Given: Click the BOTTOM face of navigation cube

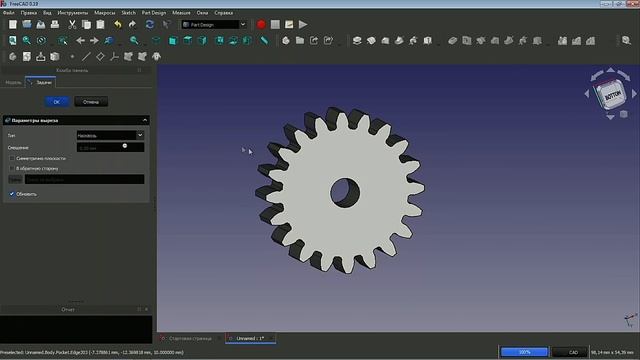Looking at the screenshot, I should [612, 96].
